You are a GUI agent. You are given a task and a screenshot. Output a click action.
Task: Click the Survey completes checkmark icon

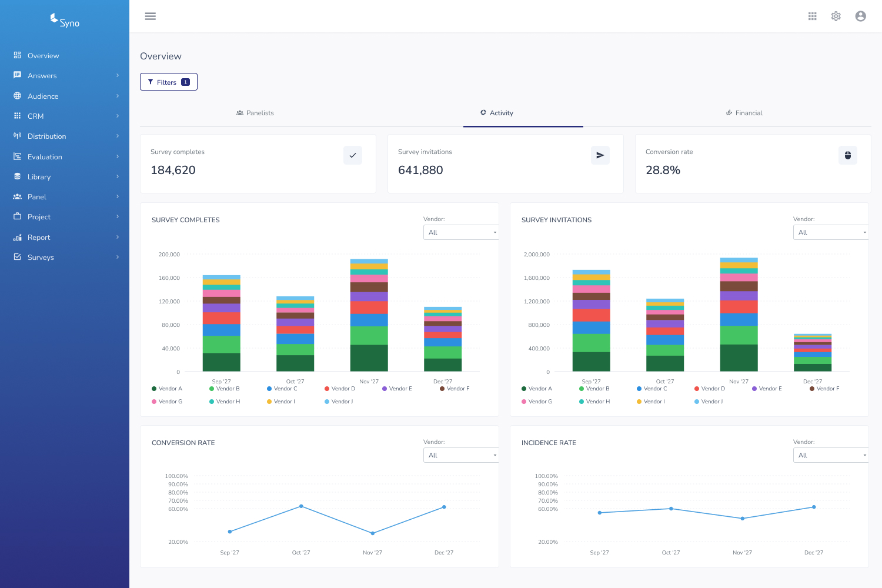click(x=353, y=155)
